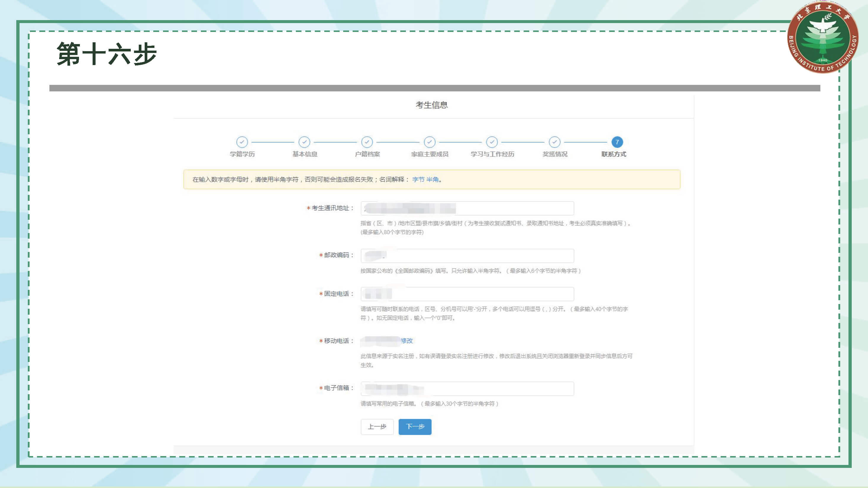This screenshot has width=868, height=488.
Task: Click the 家庭主要成员 step checkmark icon
Action: click(x=430, y=142)
